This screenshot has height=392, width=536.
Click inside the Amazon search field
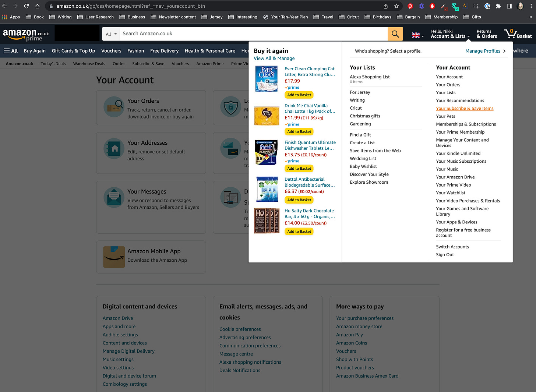coord(254,34)
